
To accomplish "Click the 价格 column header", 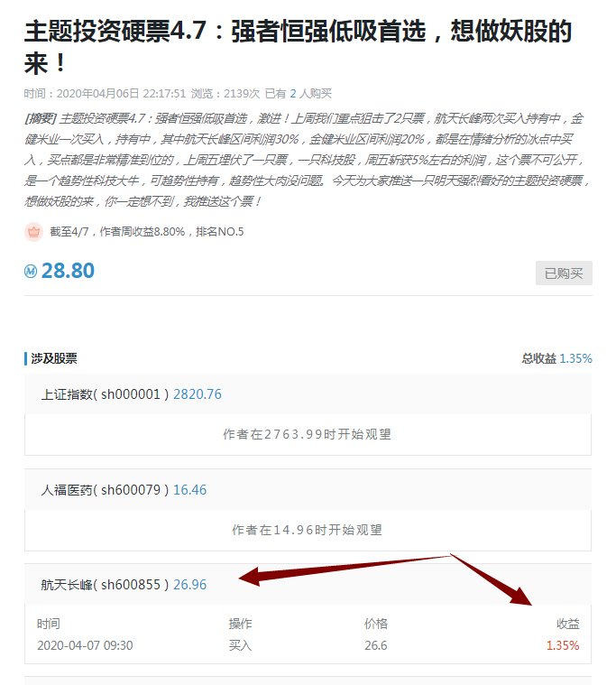I will tap(376, 624).
